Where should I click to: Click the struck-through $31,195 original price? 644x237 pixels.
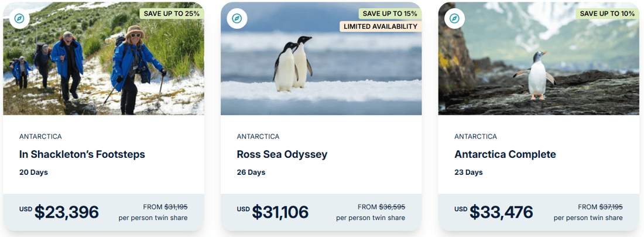pos(176,206)
